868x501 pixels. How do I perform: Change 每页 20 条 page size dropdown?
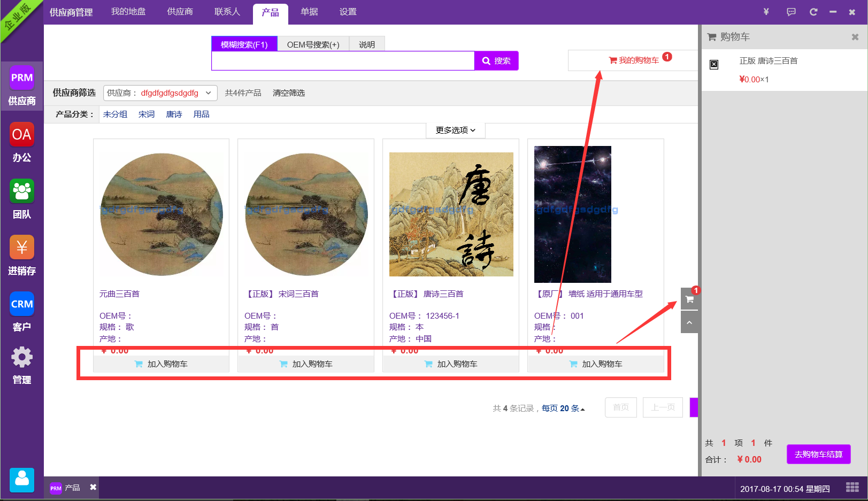563,408
